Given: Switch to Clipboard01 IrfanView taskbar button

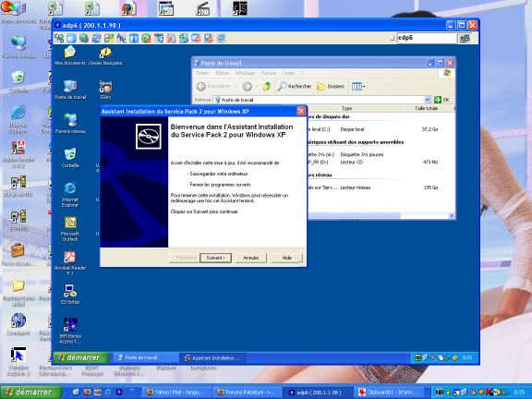Looking at the screenshot, I should [389, 393].
